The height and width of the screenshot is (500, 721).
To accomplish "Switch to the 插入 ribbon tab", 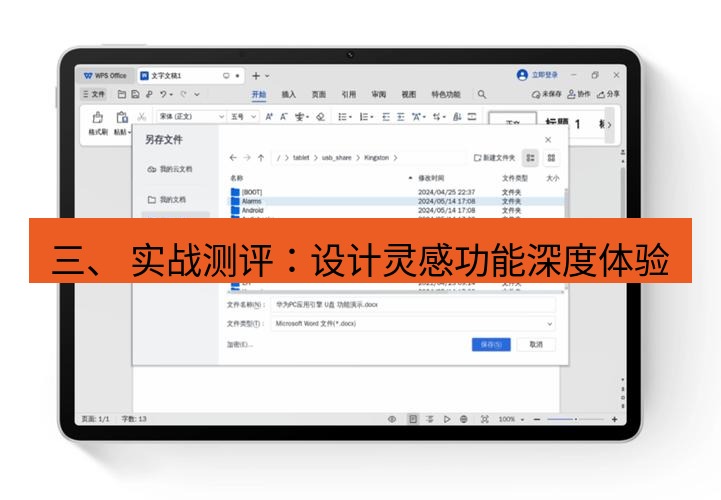I will point(289,94).
